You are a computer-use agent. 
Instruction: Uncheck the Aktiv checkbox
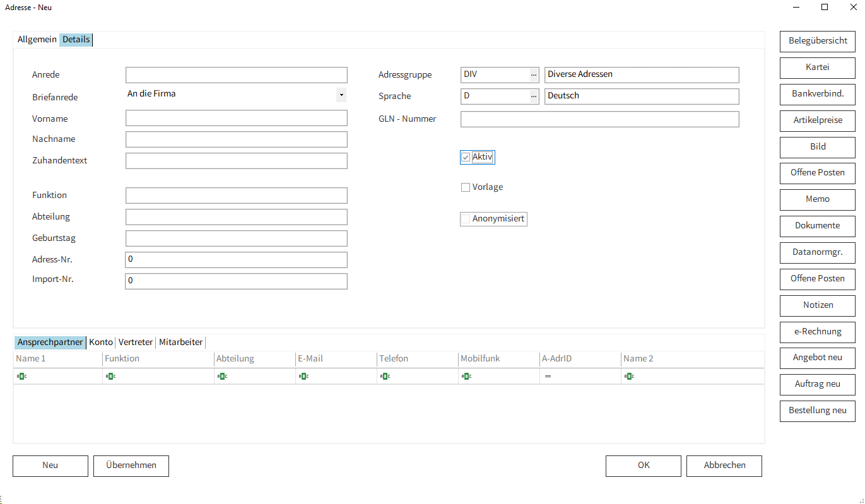(466, 157)
